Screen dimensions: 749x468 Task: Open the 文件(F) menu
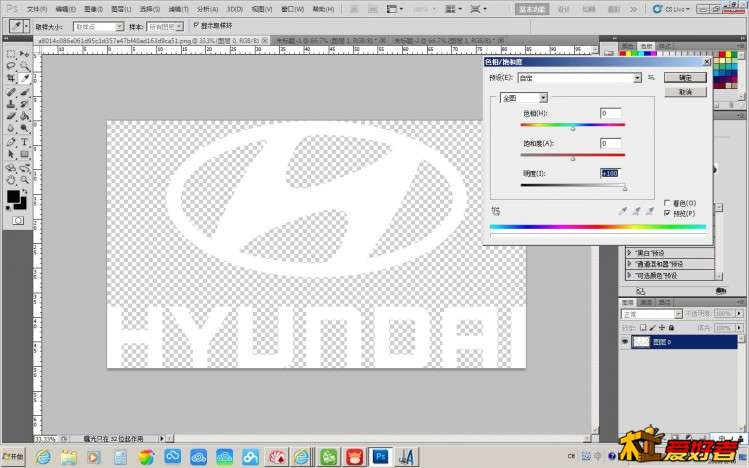point(37,9)
